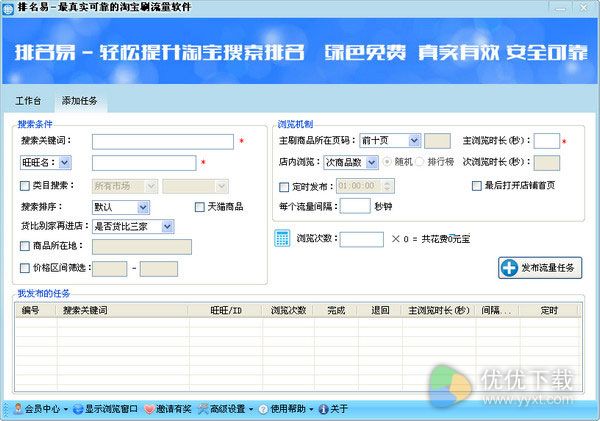Click the 邀请有奖 heart icon
This screenshot has height=421, width=600.
150,409
